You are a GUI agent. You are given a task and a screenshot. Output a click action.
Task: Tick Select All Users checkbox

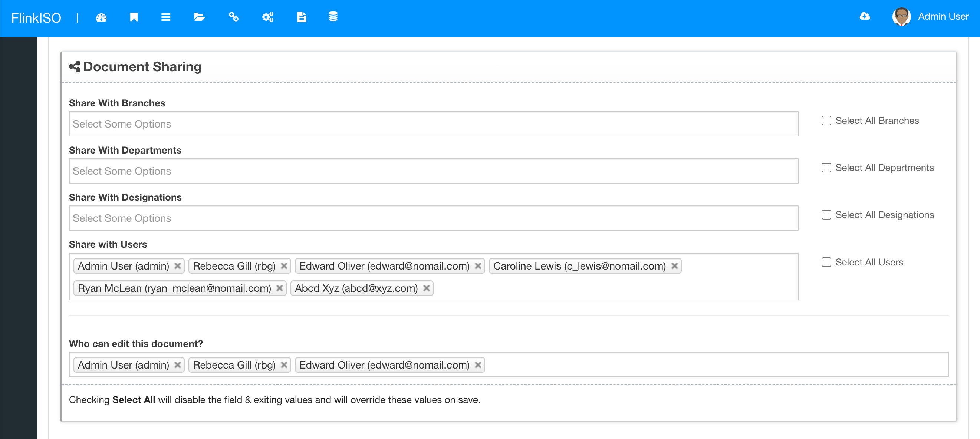click(x=826, y=262)
